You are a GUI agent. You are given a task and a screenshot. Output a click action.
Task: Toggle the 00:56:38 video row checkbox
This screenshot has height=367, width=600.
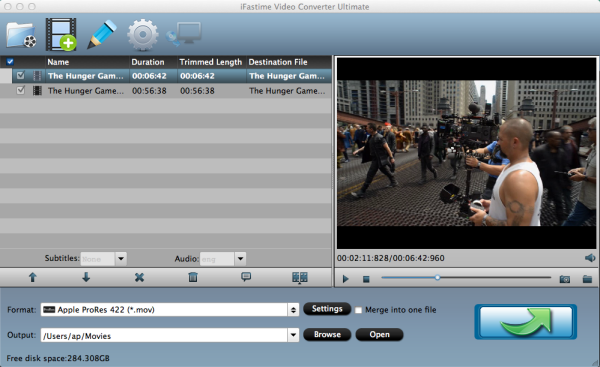click(x=21, y=90)
